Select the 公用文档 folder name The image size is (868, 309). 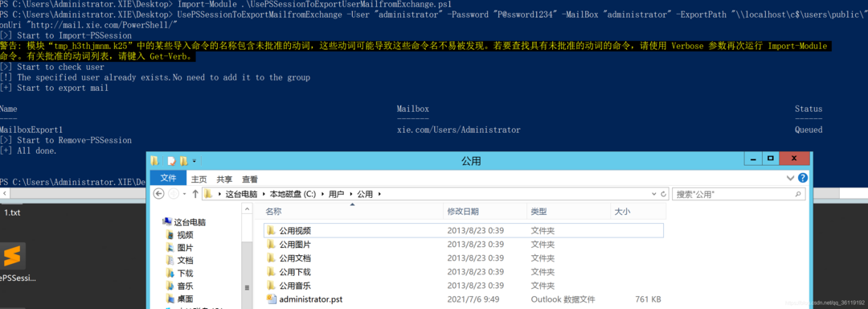[x=295, y=258]
